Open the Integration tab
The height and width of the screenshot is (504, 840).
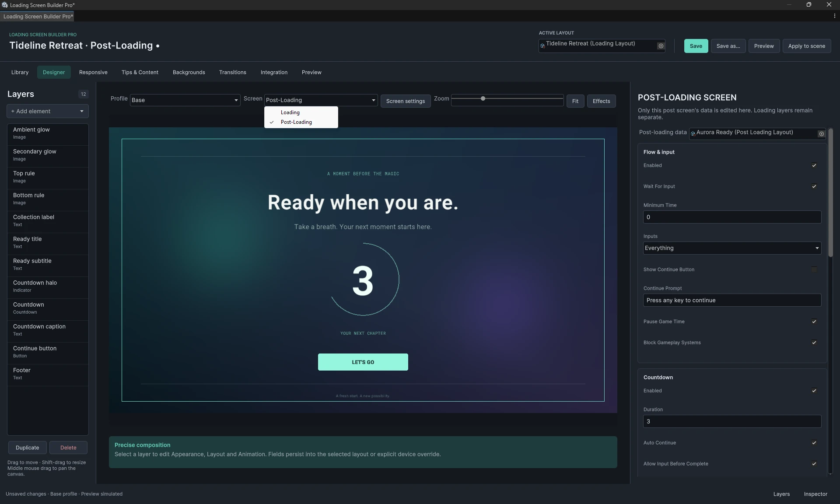coord(274,72)
